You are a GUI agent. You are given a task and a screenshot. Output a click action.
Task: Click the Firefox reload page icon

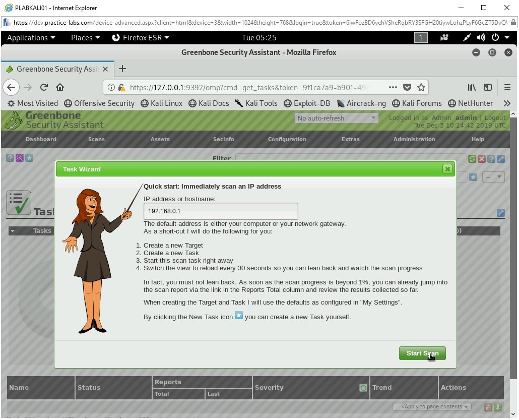(44, 87)
